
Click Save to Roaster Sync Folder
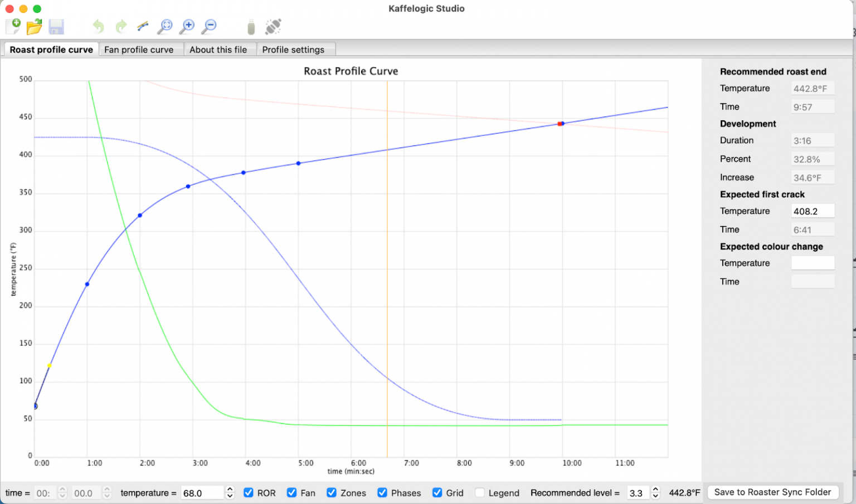(773, 492)
